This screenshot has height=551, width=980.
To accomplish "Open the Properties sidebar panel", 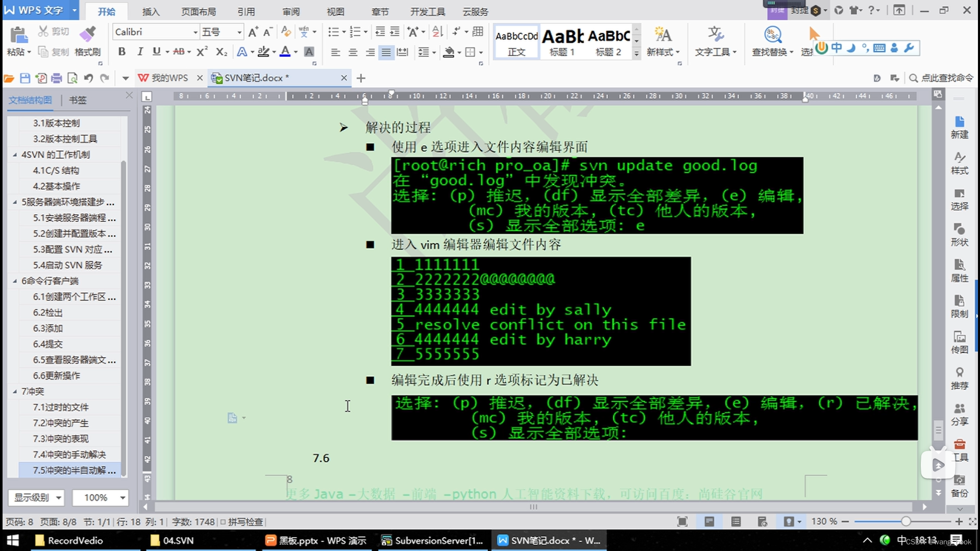I will click(x=959, y=270).
